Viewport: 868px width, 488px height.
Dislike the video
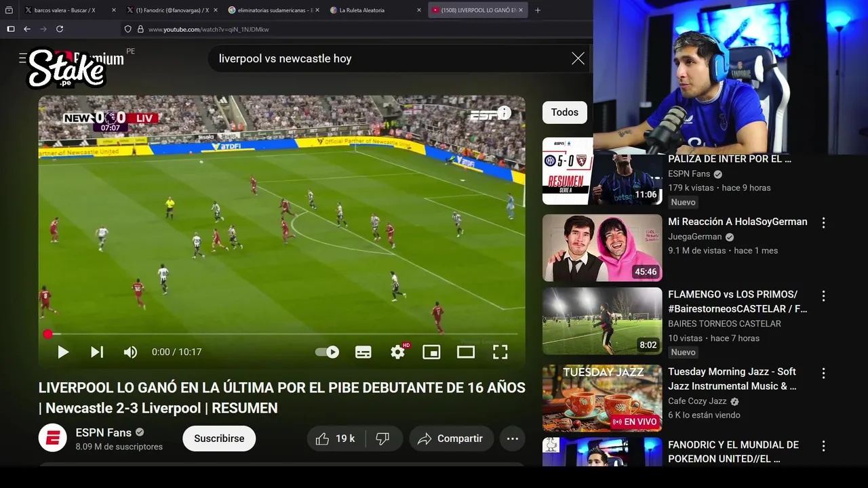[x=383, y=439]
